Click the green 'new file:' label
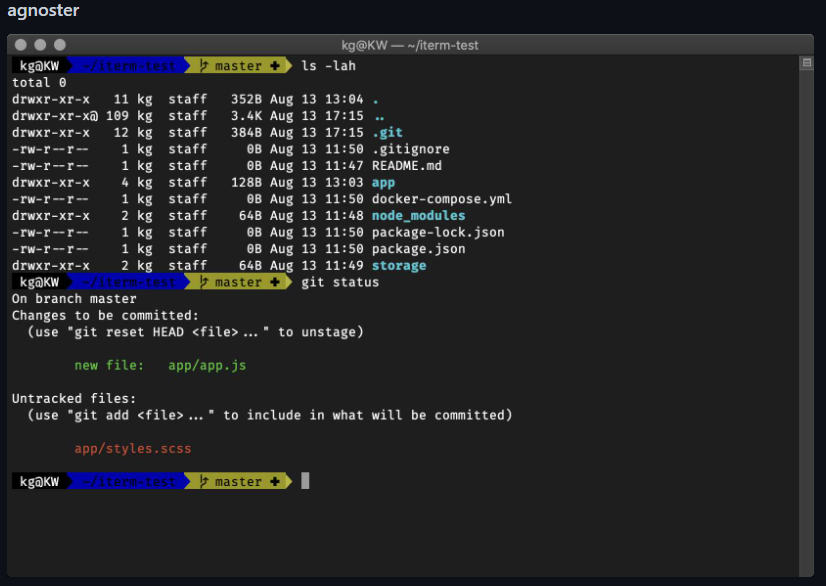Image resolution: width=826 pixels, height=586 pixels. pos(109,366)
